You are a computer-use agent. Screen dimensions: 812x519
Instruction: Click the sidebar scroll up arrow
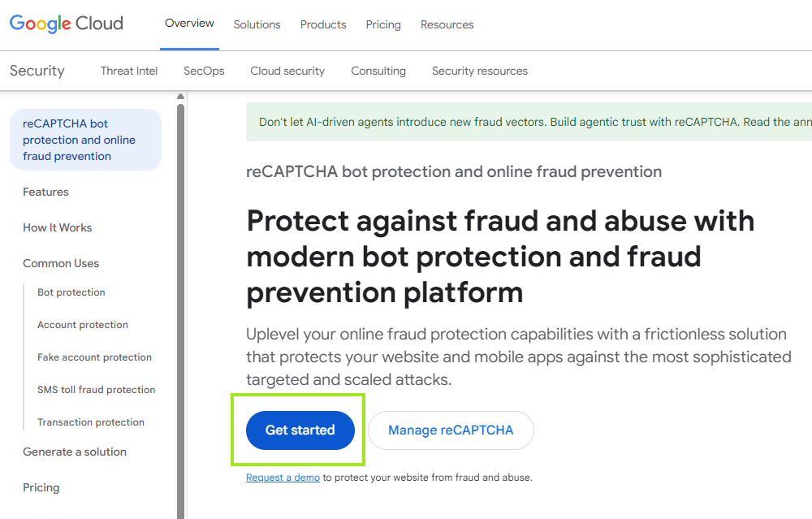click(x=180, y=97)
